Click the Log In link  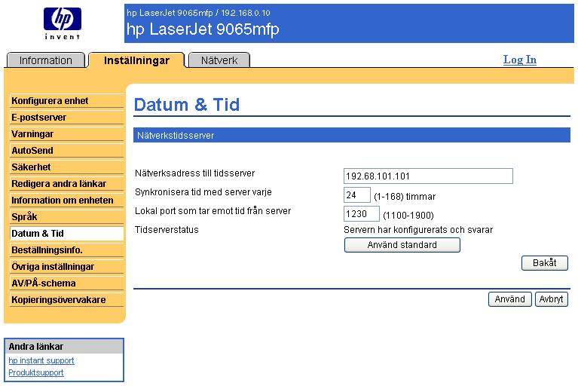[520, 60]
